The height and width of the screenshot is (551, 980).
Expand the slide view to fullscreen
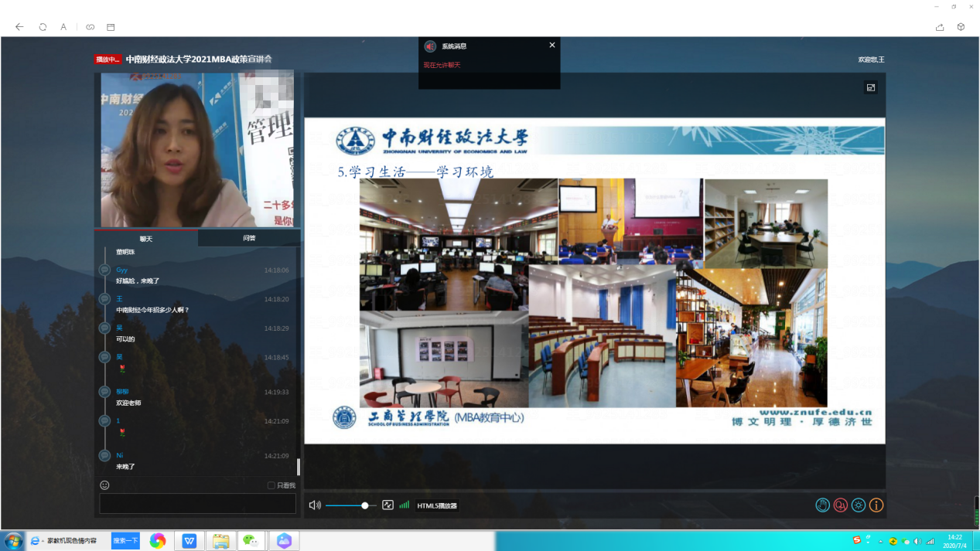tap(871, 88)
